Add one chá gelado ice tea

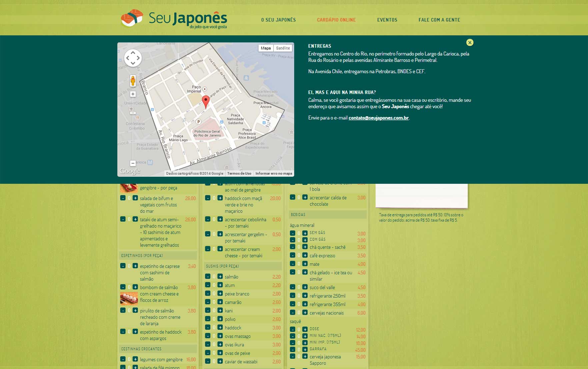(305, 272)
